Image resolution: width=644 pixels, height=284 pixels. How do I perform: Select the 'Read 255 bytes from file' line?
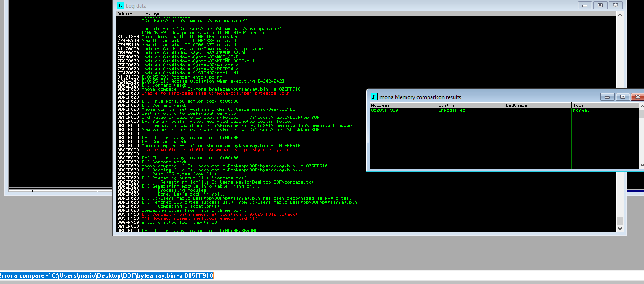[185, 174]
